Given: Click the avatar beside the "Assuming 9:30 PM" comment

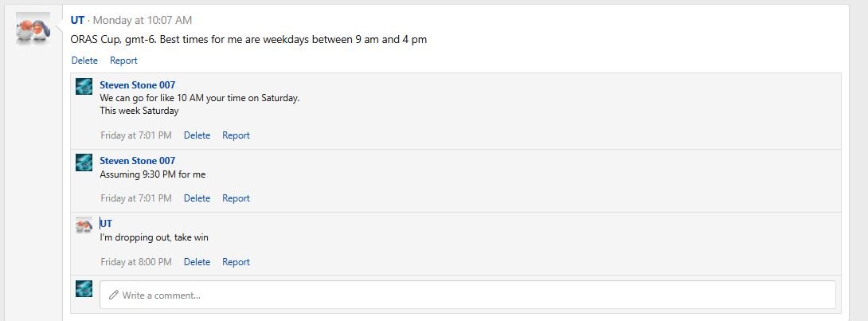Looking at the screenshot, I should point(84,162).
